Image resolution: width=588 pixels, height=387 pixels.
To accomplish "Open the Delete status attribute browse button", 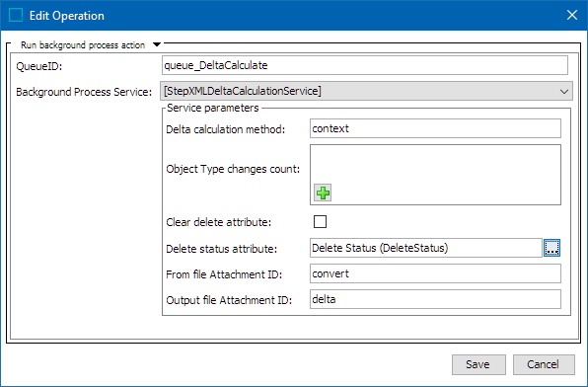I will coord(551,248).
